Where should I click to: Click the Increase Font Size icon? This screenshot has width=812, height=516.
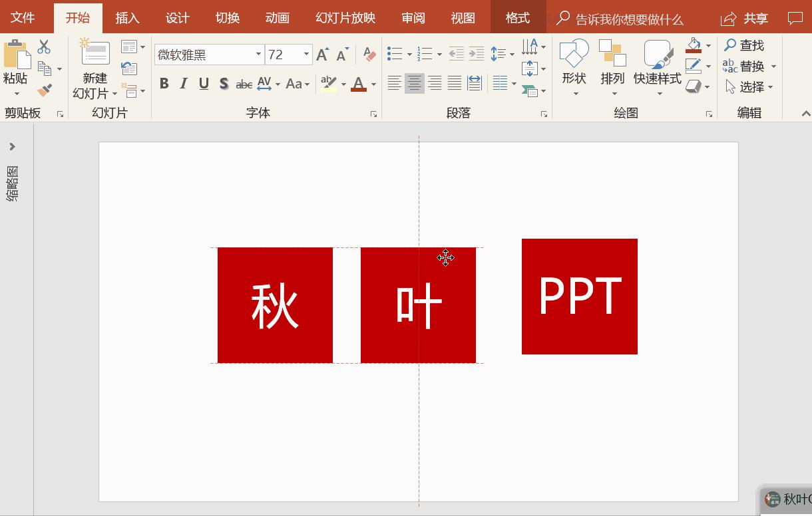[x=321, y=53]
